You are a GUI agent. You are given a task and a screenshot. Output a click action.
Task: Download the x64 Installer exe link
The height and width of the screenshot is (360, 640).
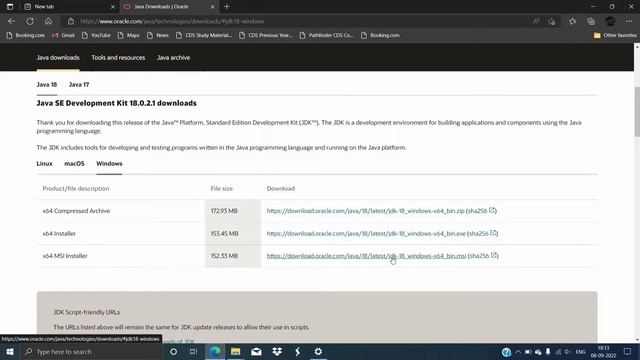pyautogui.click(x=366, y=233)
